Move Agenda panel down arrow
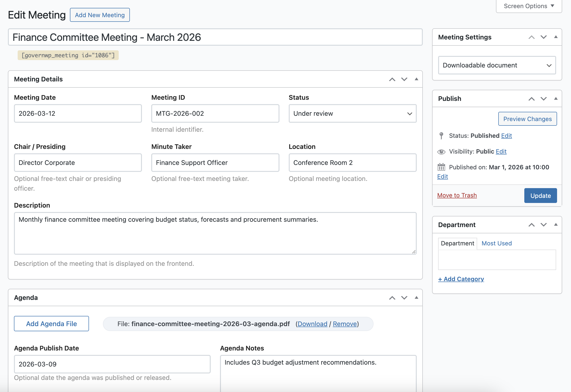Image resolution: width=571 pixels, height=392 pixels. [404, 298]
